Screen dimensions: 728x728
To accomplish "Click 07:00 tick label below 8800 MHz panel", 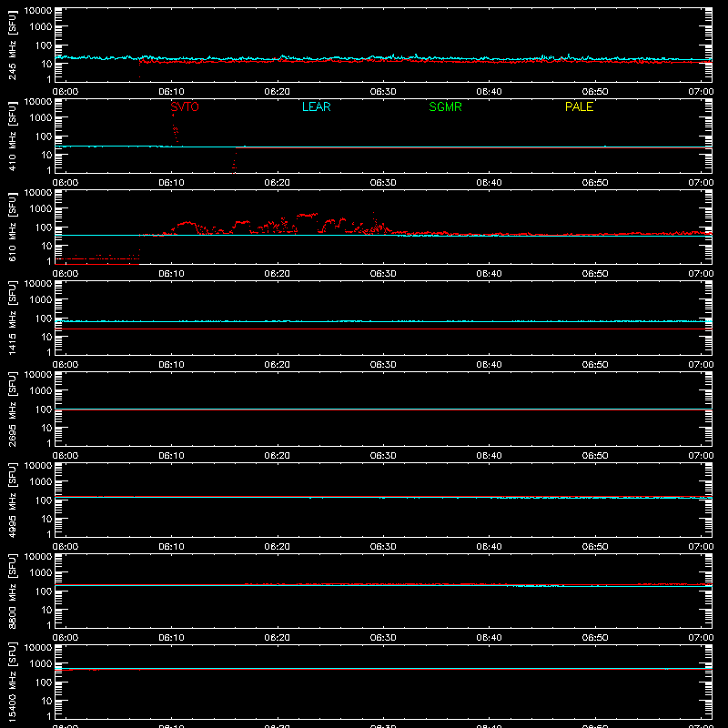I will pos(701,638).
